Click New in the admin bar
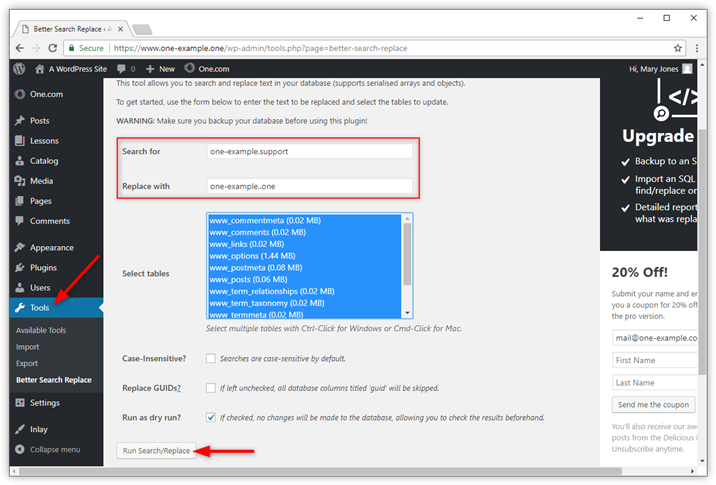 click(x=160, y=69)
